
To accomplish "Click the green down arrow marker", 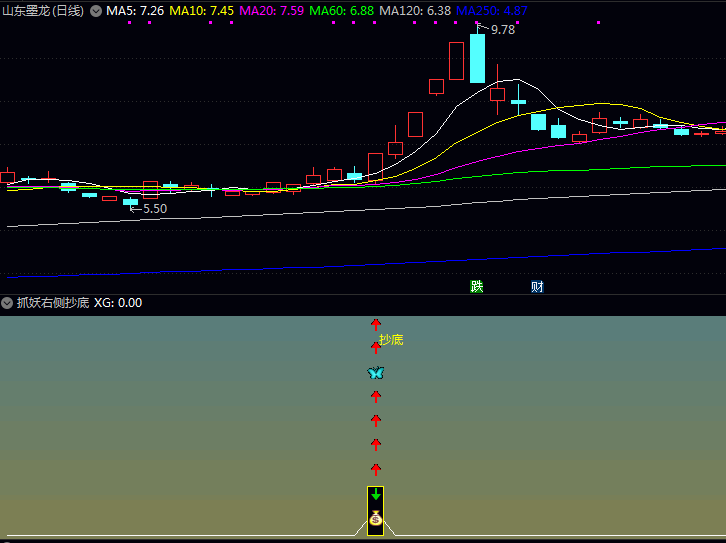I will click(376, 495).
